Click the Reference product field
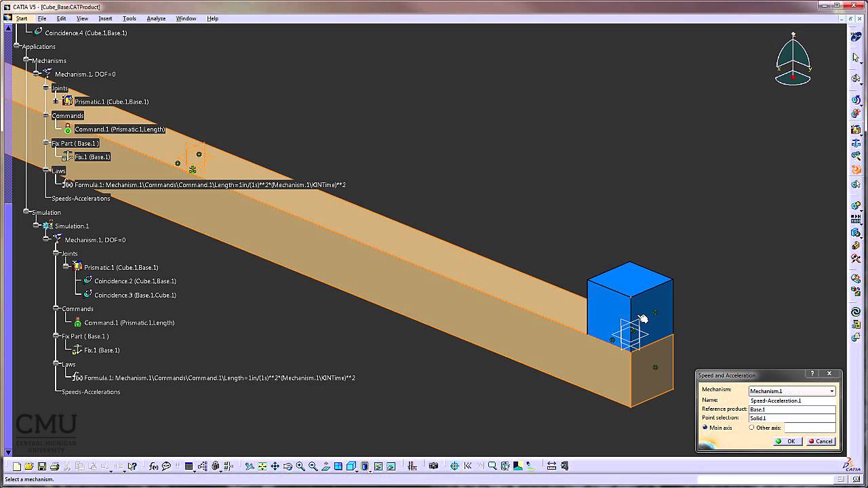This screenshot has width=868, height=488. [792, 409]
